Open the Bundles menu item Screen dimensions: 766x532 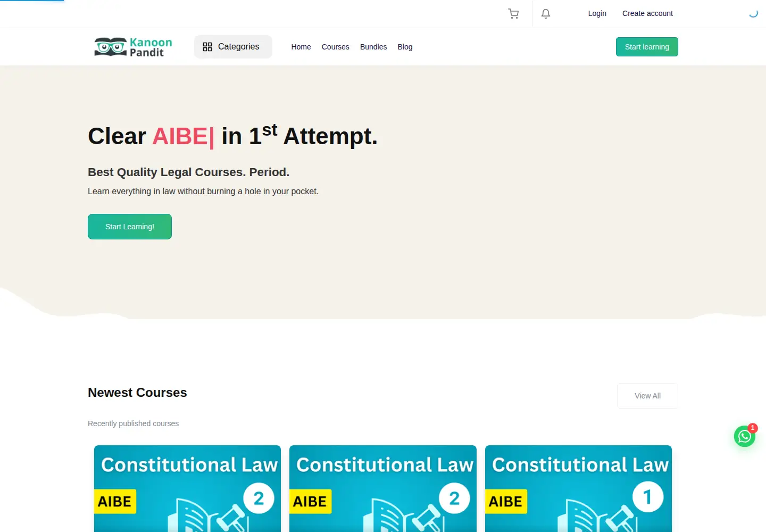(x=373, y=47)
